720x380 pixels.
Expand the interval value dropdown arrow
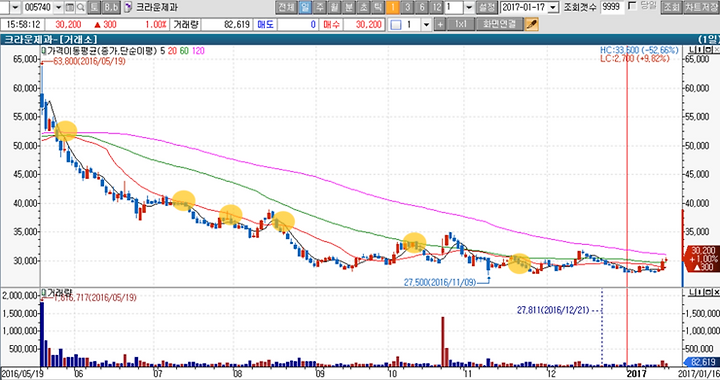[x=469, y=7]
